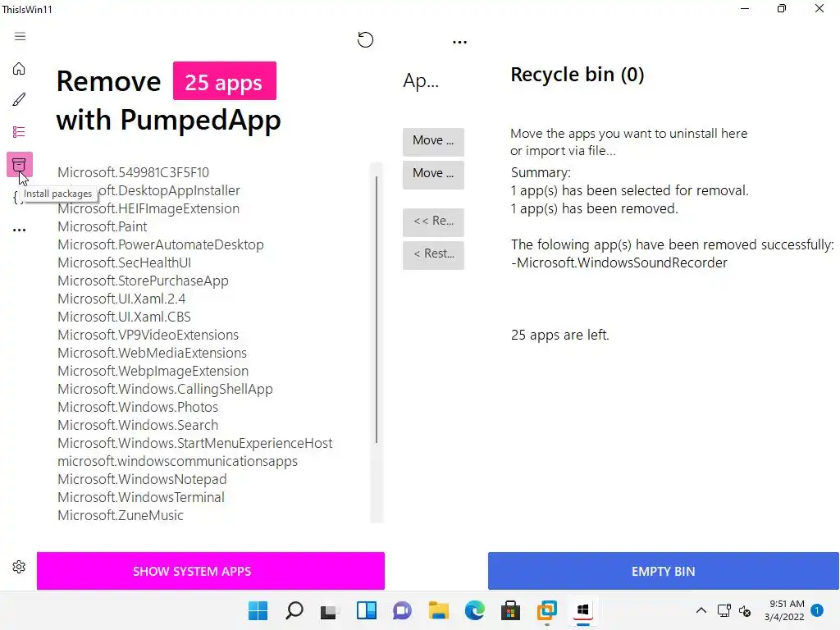The image size is (840, 630).
Task: Select Microsoft.UI.Xaml.CBS entry
Action: 125,317
